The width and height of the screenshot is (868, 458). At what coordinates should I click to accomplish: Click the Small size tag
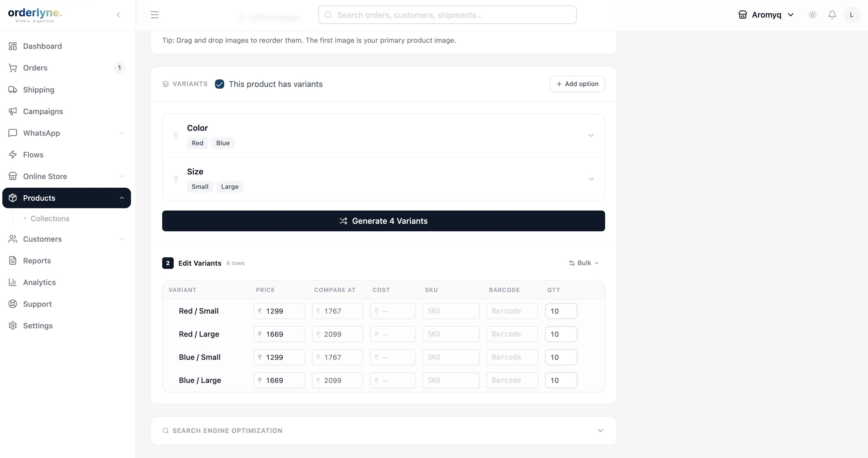(x=200, y=187)
